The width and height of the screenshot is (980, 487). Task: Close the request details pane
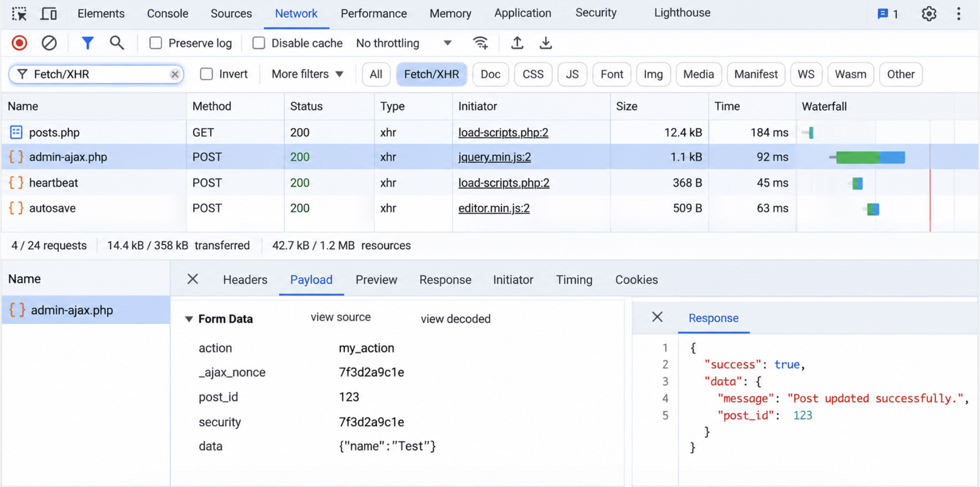tap(193, 279)
